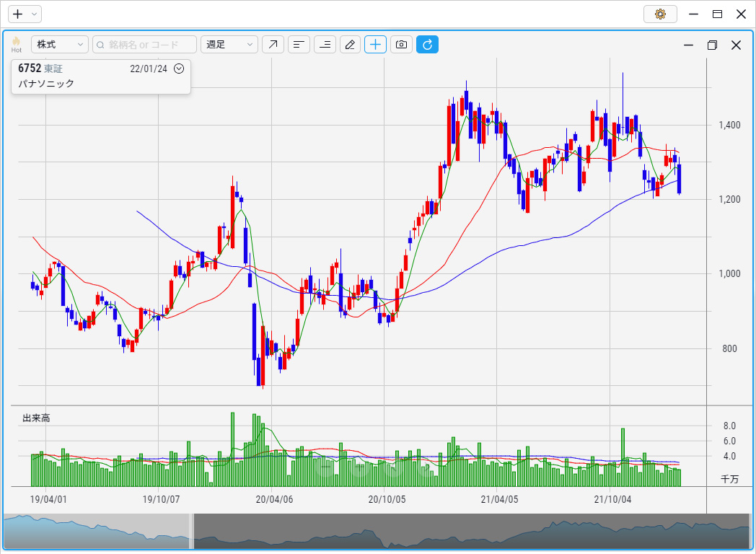Screen dimensions: 756x554
Task: Focus the 銘柄名 or コード search field
Action: [x=145, y=44]
